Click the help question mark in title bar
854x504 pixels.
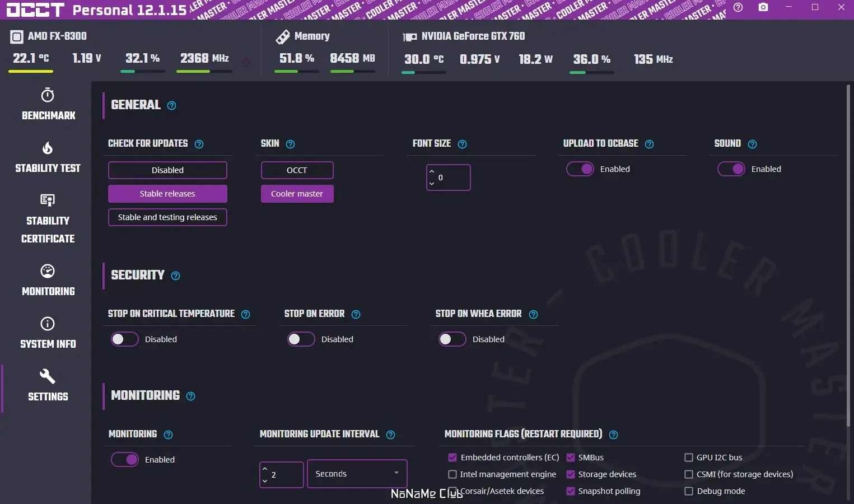click(x=738, y=8)
